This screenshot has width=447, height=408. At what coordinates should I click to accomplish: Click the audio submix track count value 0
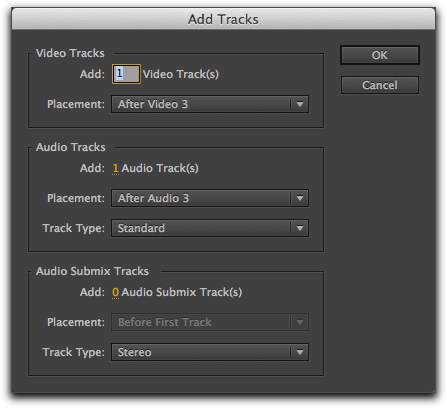(115, 292)
